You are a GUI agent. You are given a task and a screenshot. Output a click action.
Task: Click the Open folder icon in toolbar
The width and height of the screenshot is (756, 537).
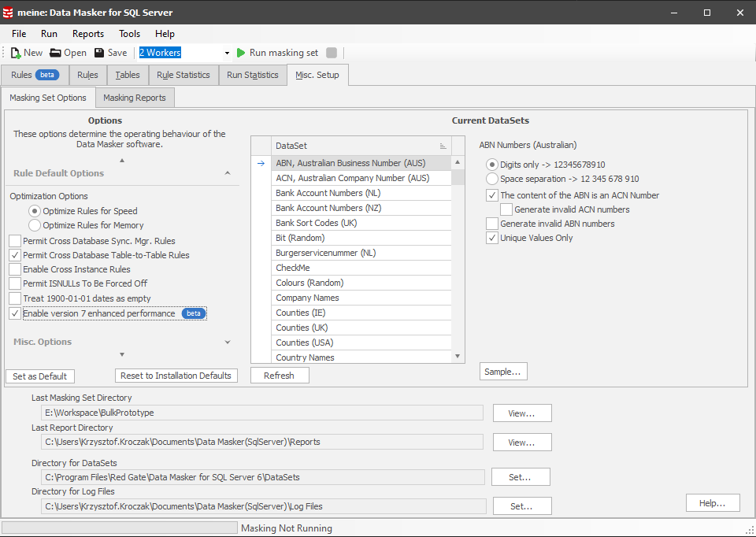tap(55, 53)
